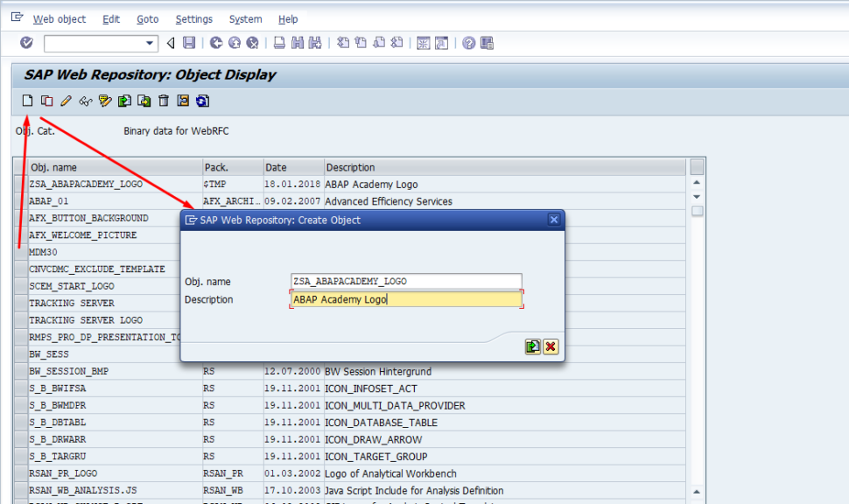Image resolution: width=849 pixels, height=504 pixels.
Task: Create a new web repository object
Action: 26,101
